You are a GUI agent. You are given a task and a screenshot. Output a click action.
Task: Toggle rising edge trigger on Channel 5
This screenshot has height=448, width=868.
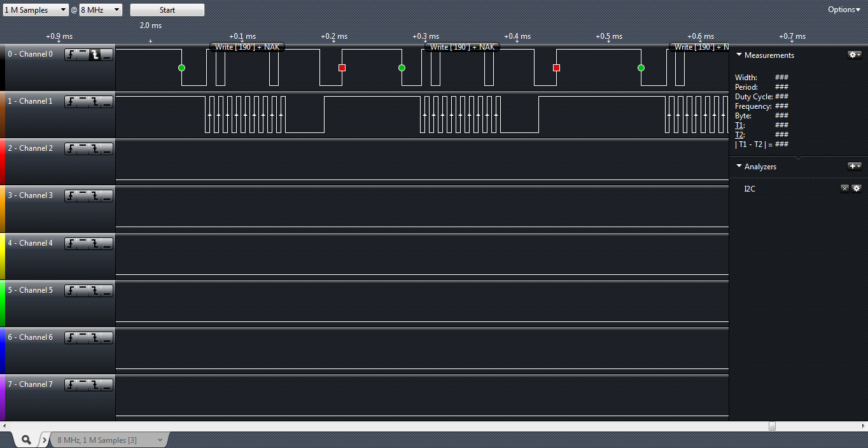(71, 291)
